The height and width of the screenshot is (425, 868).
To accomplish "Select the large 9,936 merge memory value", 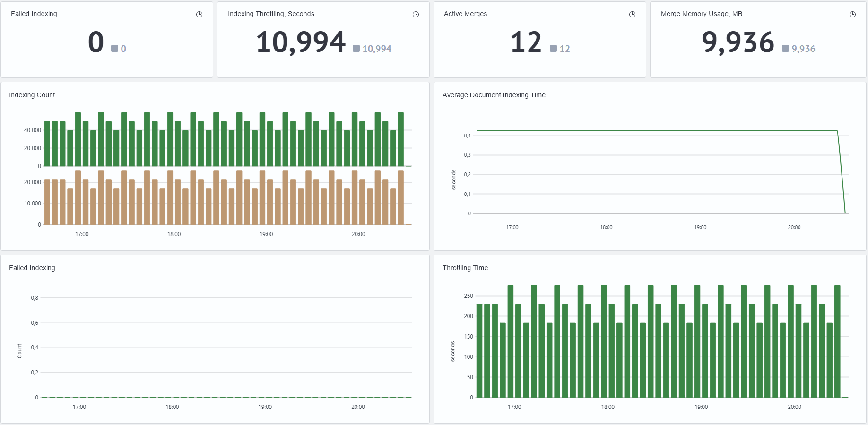I will [738, 42].
